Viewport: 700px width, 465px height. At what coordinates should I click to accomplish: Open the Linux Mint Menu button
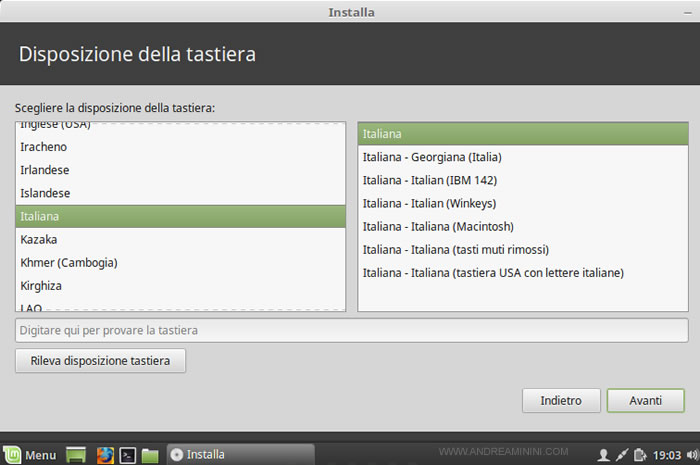[30, 455]
